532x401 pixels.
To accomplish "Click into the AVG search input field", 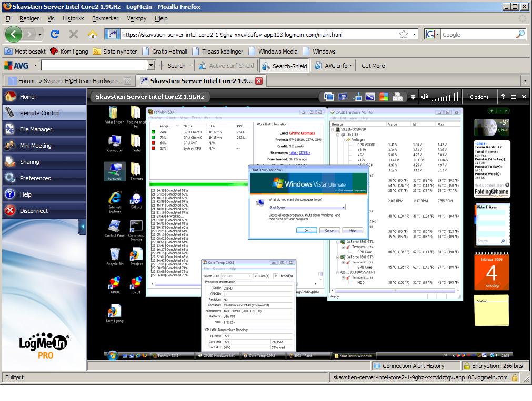I will [94, 65].
